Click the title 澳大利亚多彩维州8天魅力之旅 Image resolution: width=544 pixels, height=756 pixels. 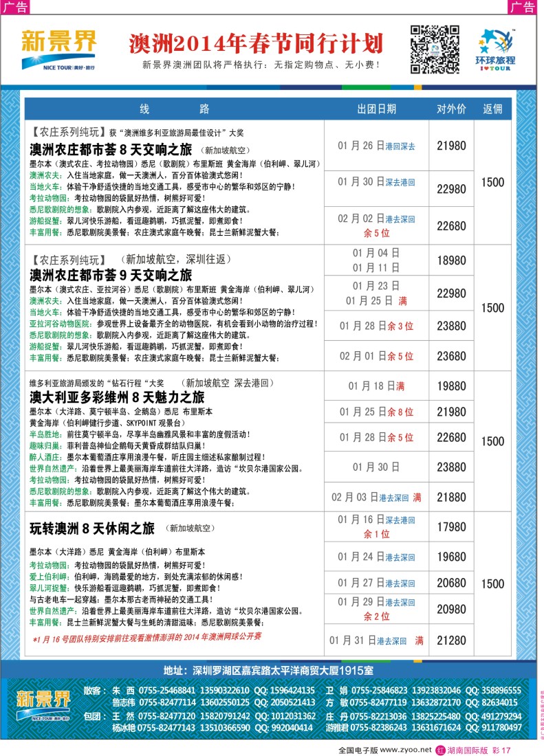(x=117, y=397)
